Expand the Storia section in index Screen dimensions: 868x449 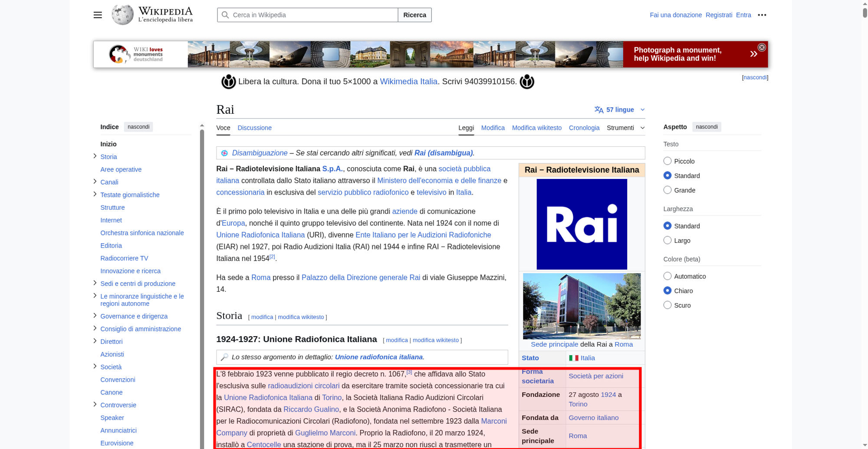(x=95, y=156)
